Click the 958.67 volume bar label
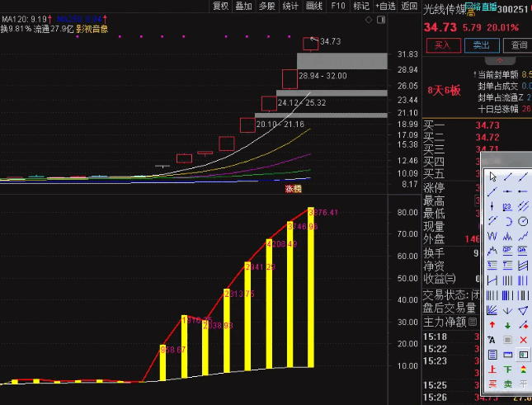The width and height of the screenshot is (532, 405). (172, 350)
